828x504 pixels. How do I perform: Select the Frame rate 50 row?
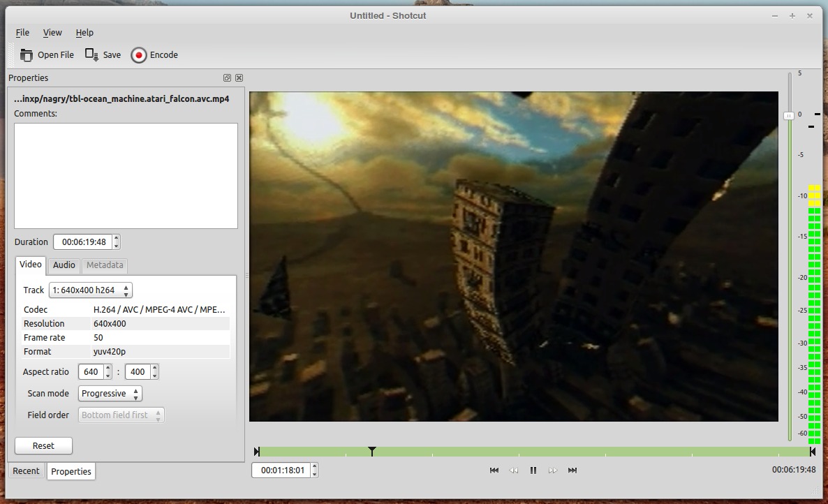pyautogui.click(x=126, y=338)
